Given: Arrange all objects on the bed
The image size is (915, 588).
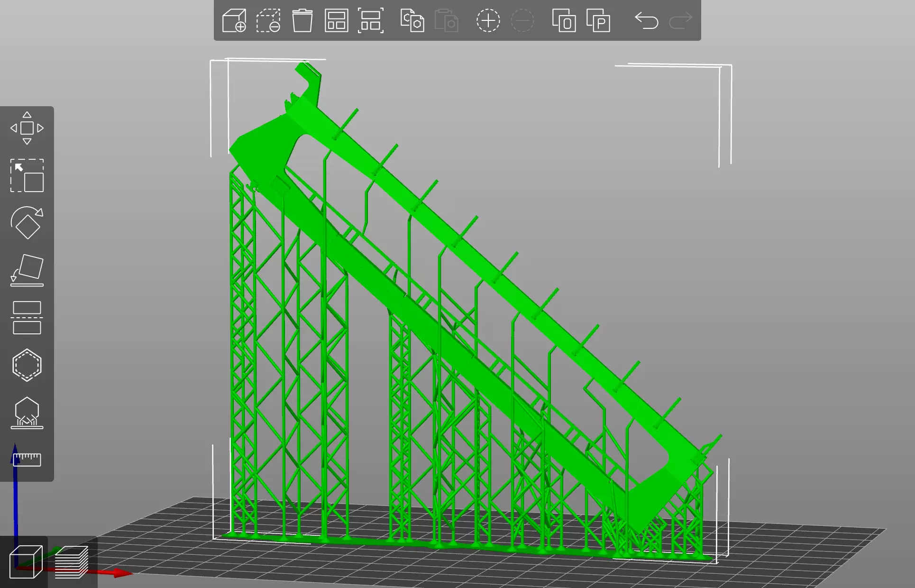Looking at the screenshot, I should pyautogui.click(x=336, y=21).
